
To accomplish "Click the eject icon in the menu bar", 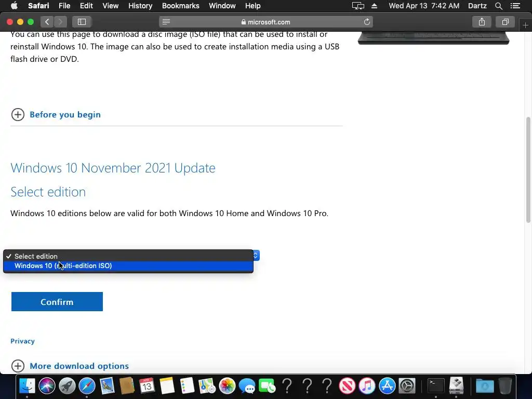I will pyautogui.click(x=374, y=6).
